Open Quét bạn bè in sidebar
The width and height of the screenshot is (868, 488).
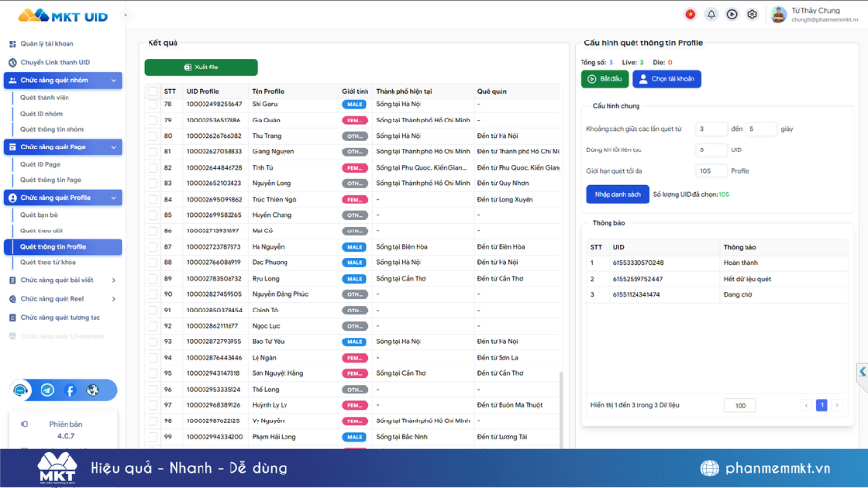point(40,215)
